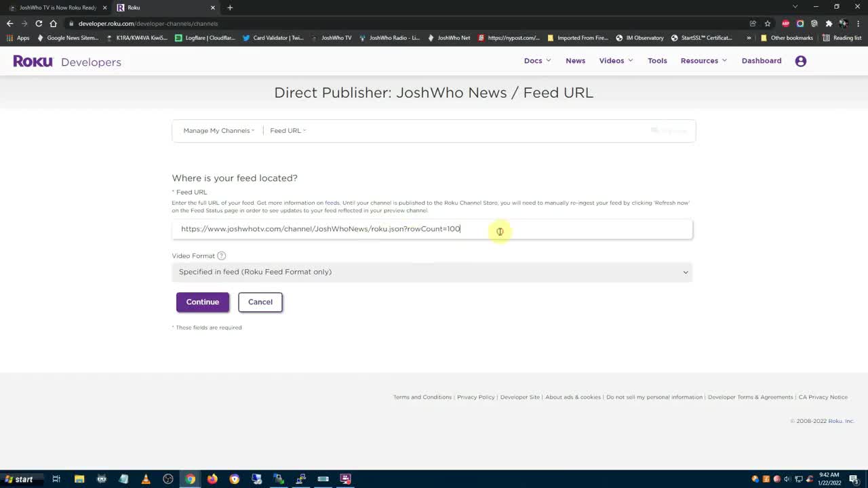
Task: Open OBS Studio from taskbar
Action: coord(168,479)
